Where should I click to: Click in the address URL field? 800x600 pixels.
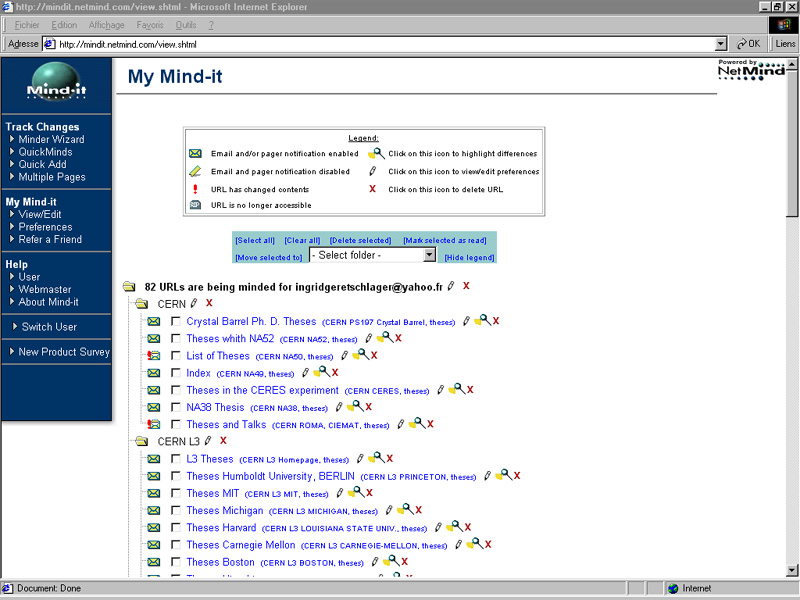379,44
